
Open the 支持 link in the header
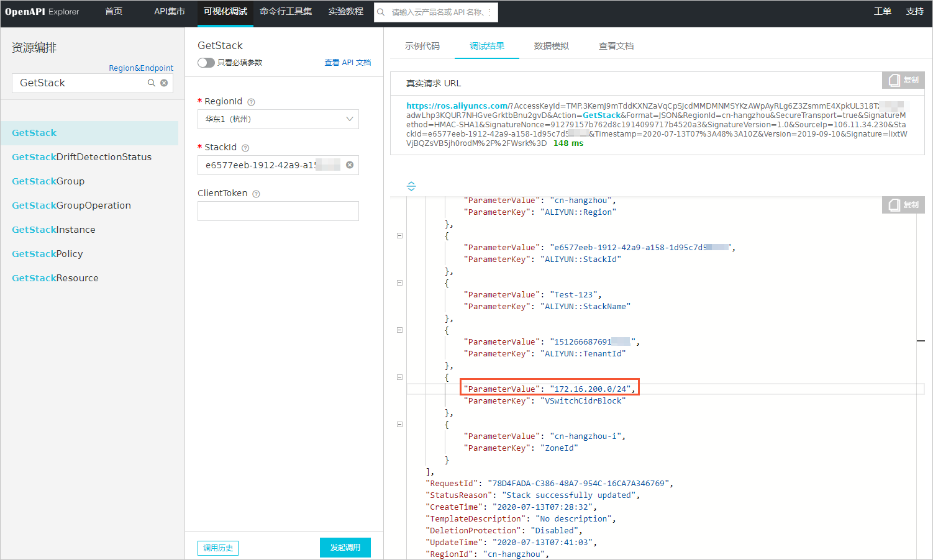tap(915, 12)
